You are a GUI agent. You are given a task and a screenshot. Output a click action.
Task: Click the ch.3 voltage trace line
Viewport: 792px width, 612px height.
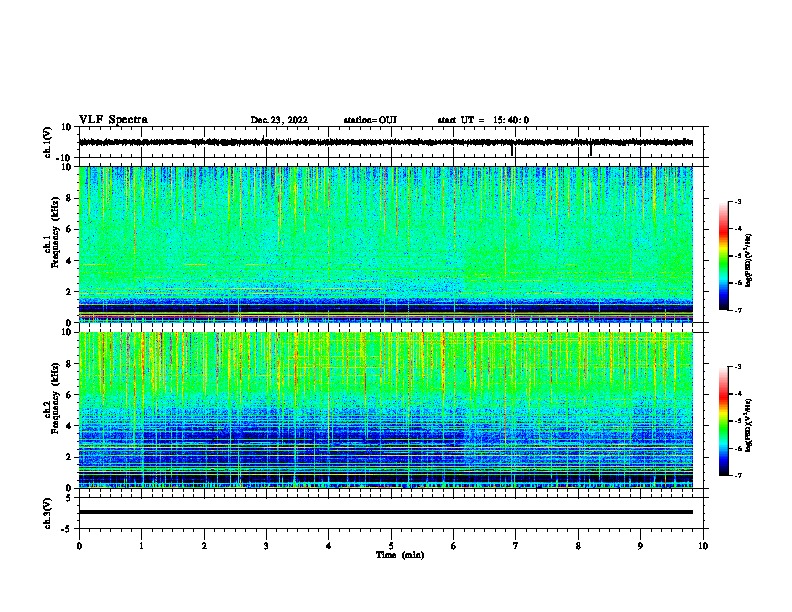click(386, 512)
